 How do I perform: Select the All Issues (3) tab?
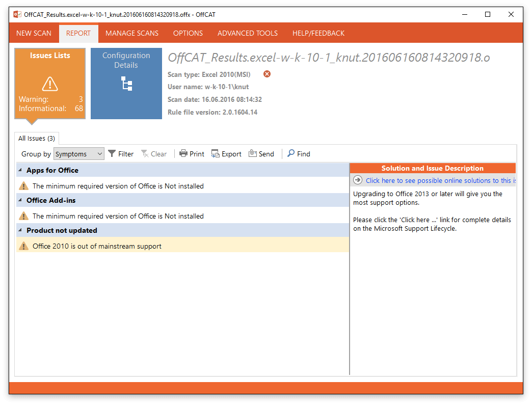tap(37, 139)
